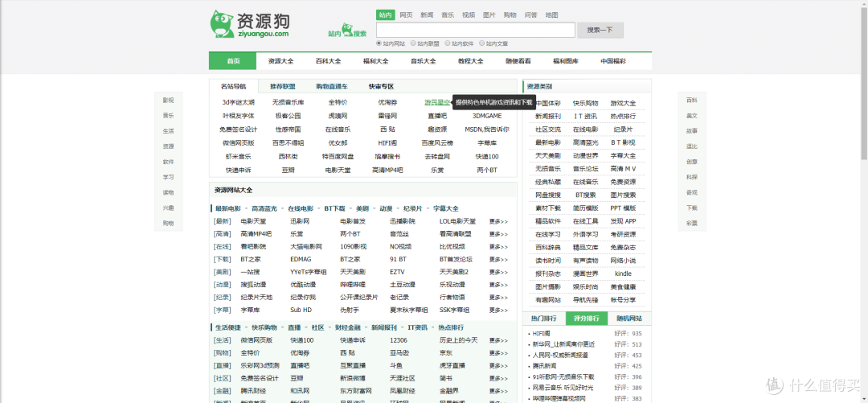Select the 站内软件 radio button
Viewport: 868px width, 403px height.
point(448,43)
